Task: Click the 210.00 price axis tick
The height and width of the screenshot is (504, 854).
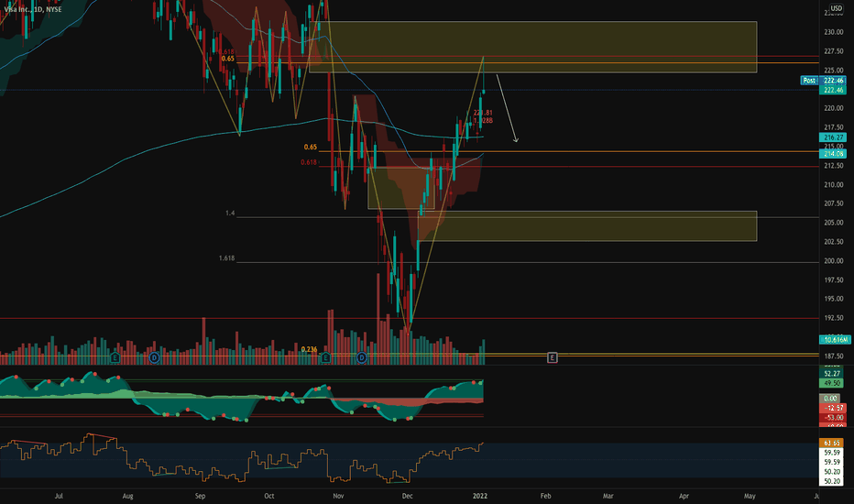Action: pos(833,185)
